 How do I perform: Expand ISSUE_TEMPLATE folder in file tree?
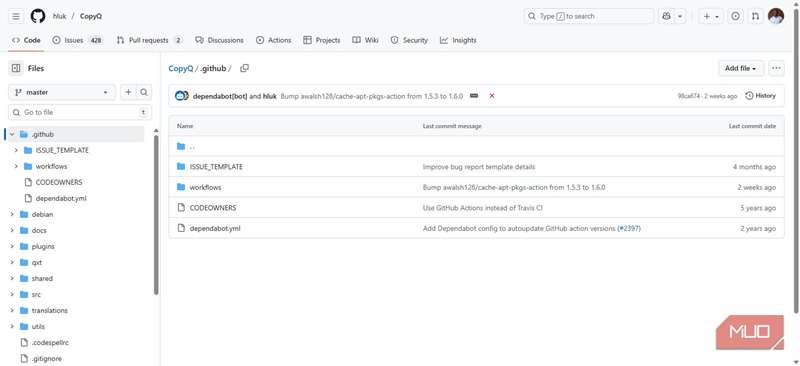[16, 150]
